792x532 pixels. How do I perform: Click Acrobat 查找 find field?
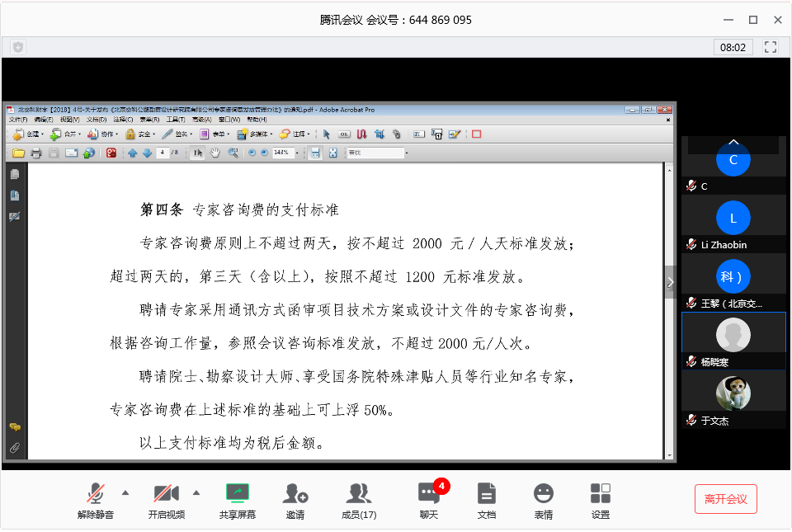(x=376, y=153)
